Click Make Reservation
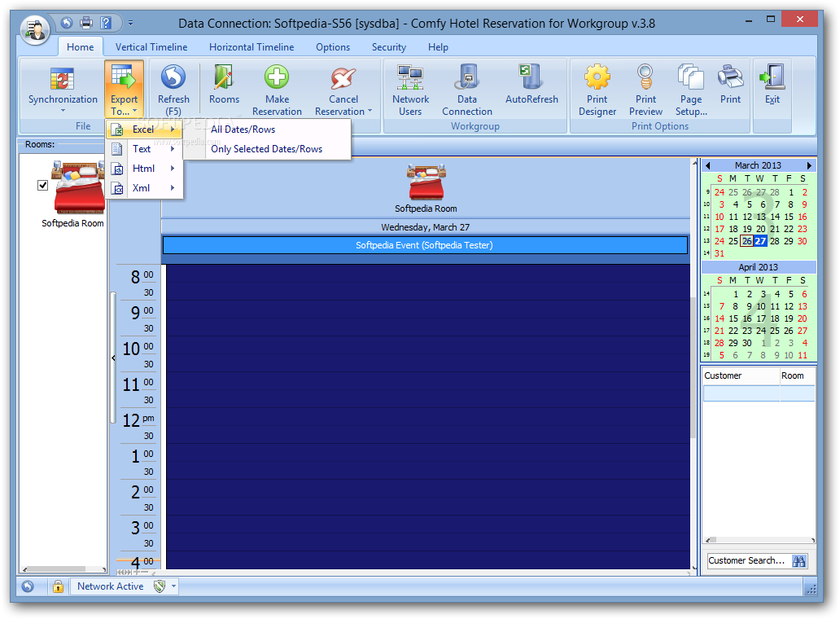840x619 pixels. (x=277, y=90)
